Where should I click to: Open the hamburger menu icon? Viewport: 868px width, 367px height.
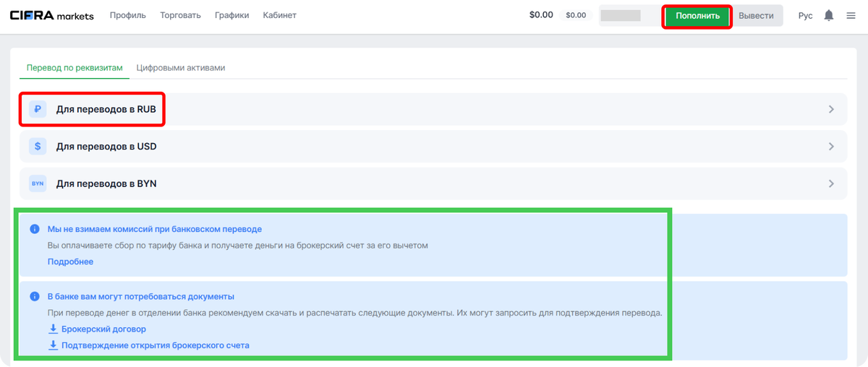coord(851,15)
